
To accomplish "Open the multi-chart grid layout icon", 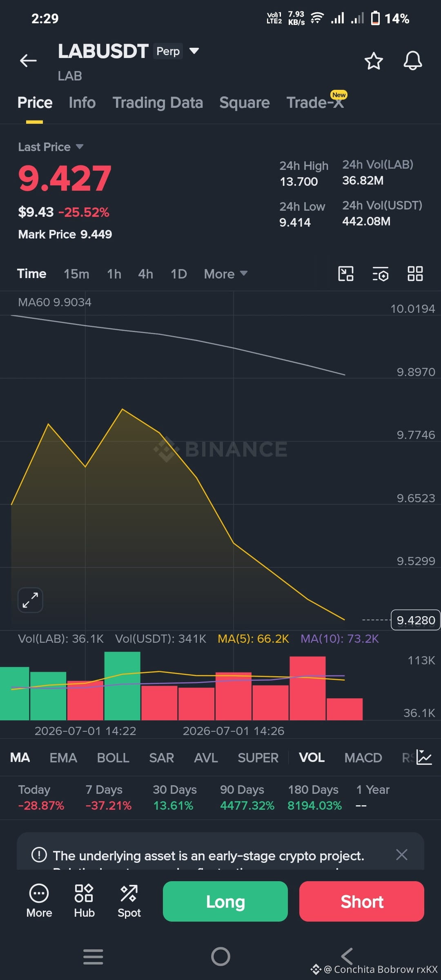I will [x=415, y=274].
